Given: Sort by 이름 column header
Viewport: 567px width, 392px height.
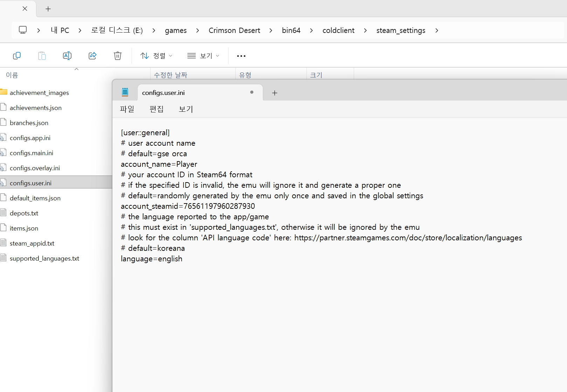Looking at the screenshot, I should [x=12, y=75].
